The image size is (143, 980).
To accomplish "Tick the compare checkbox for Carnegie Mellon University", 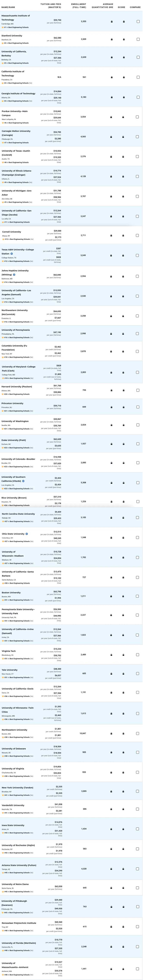I will point(138,137).
